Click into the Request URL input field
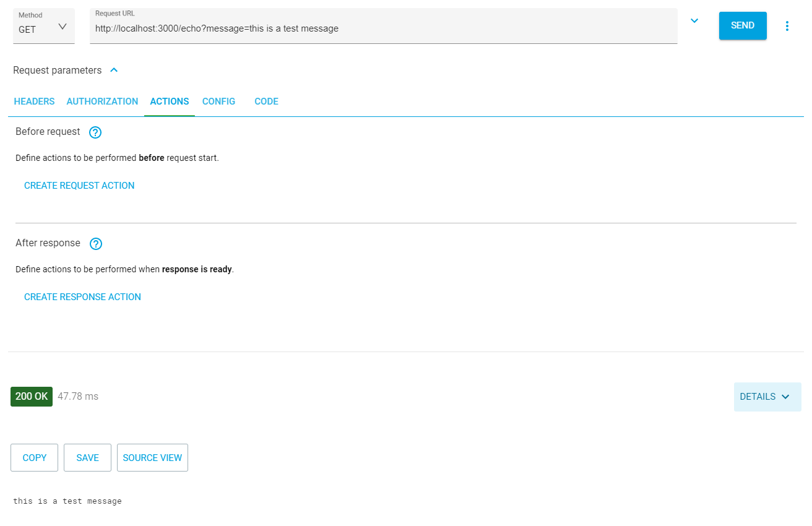The image size is (812, 526). click(383, 28)
